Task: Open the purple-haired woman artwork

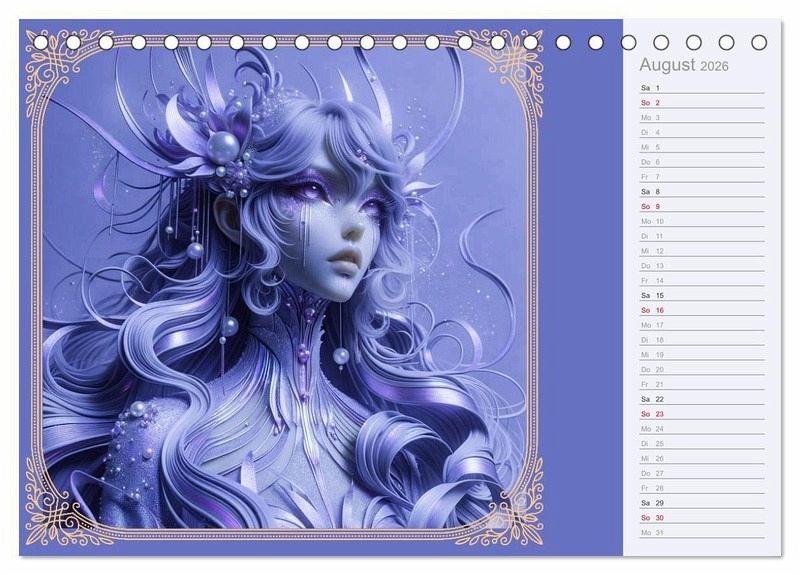Action: 290,290
